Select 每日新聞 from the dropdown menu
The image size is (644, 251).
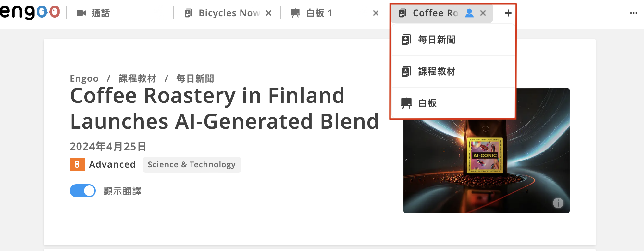coord(437,40)
